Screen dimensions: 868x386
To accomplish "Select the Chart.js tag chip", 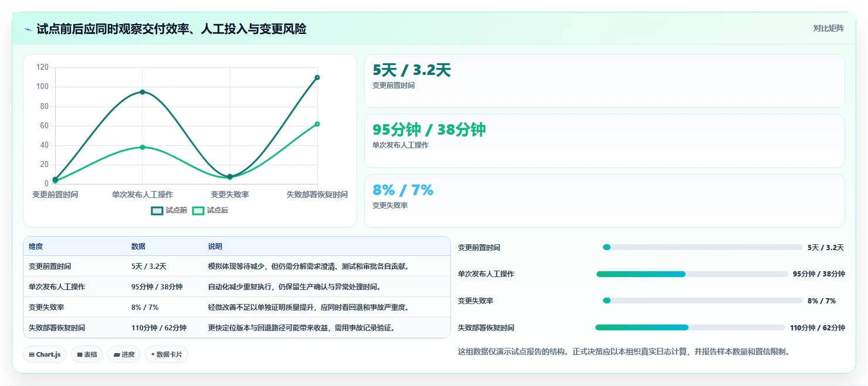I will click(x=45, y=354).
